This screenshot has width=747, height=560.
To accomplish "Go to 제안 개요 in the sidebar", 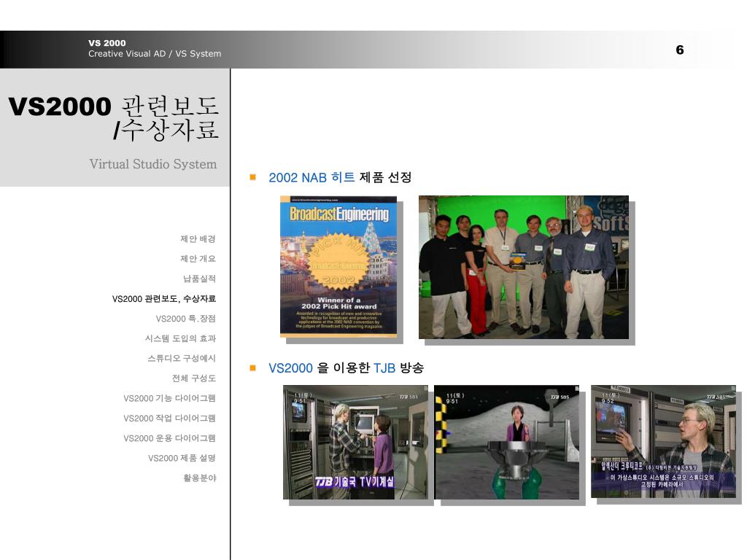I will [198, 259].
